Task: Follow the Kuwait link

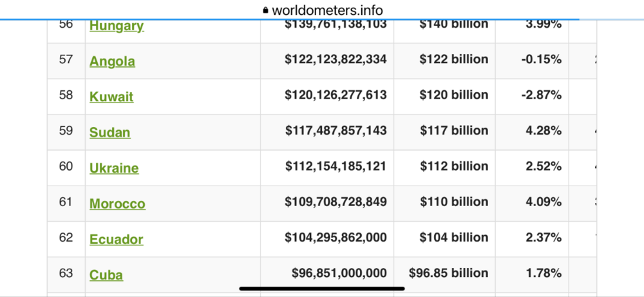Action: coord(111,97)
